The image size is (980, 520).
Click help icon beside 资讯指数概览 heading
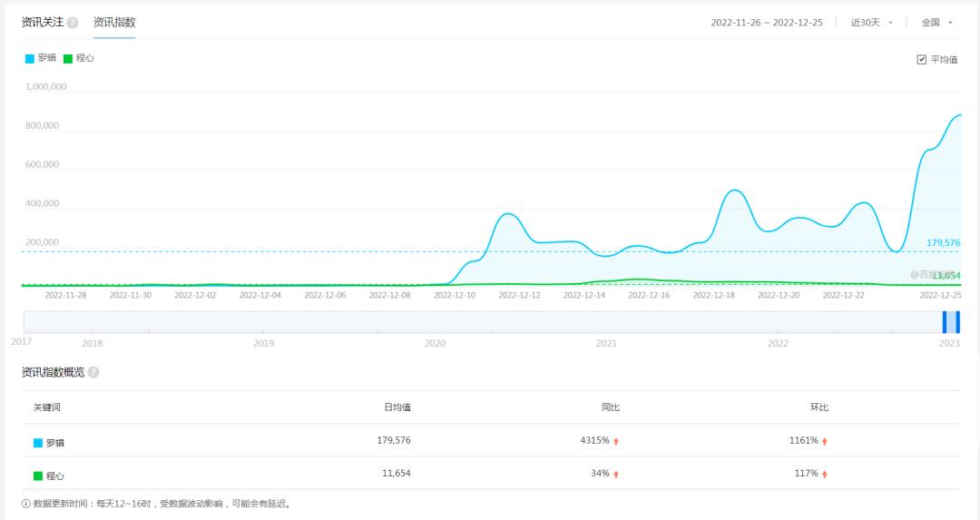click(x=93, y=372)
